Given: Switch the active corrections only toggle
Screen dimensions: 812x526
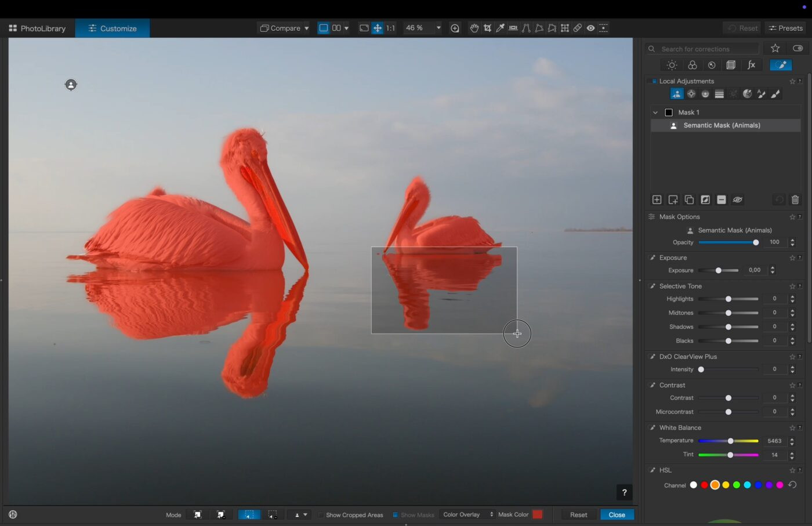Looking at the screenshot, I should 798,48.
